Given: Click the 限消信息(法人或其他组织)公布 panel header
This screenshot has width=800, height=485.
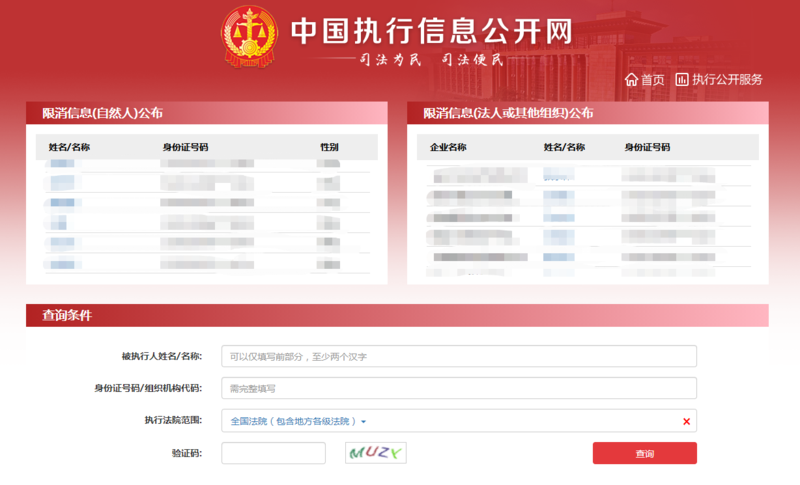Looking at the screenshot, I should click(588, 113).
